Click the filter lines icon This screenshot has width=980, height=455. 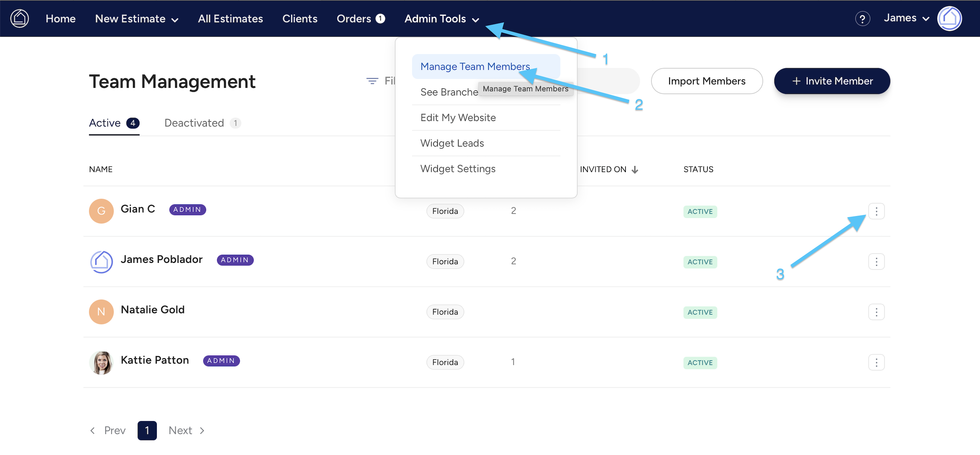pyautogui.click(x=372, y=81)
